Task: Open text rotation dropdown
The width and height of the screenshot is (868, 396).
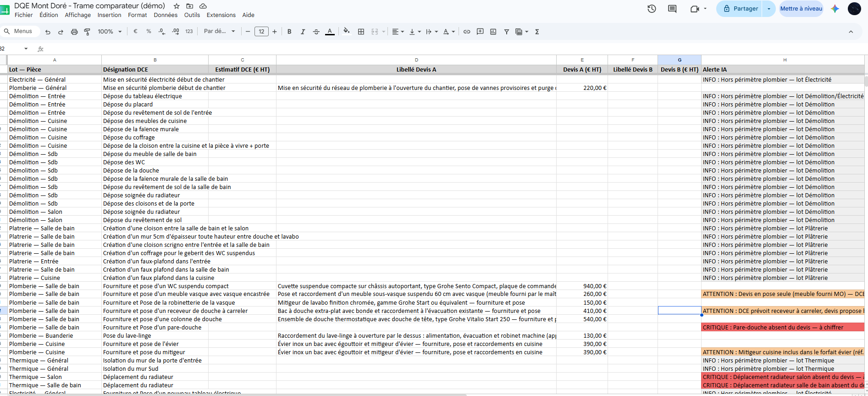Action: pos(448,32)
